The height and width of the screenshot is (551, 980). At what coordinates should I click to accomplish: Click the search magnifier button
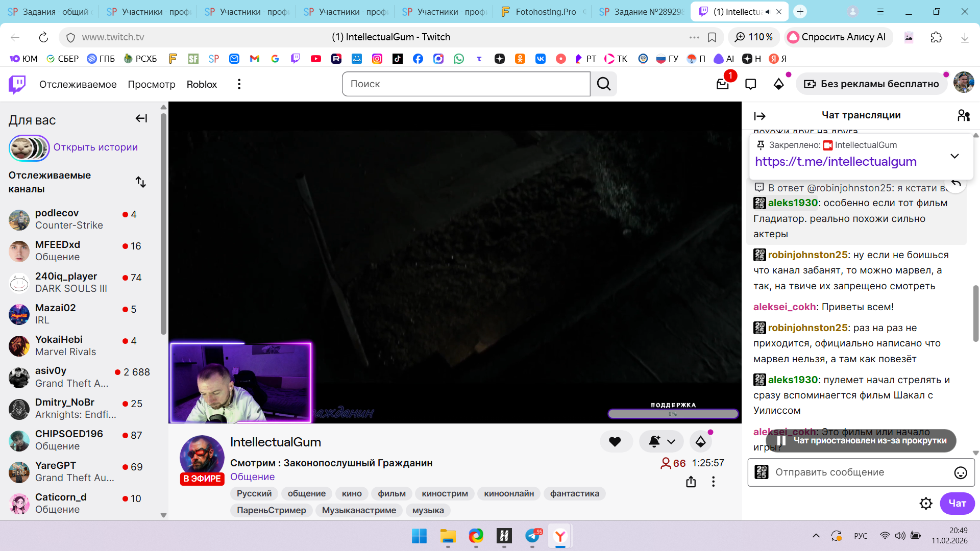click(603, 84)
